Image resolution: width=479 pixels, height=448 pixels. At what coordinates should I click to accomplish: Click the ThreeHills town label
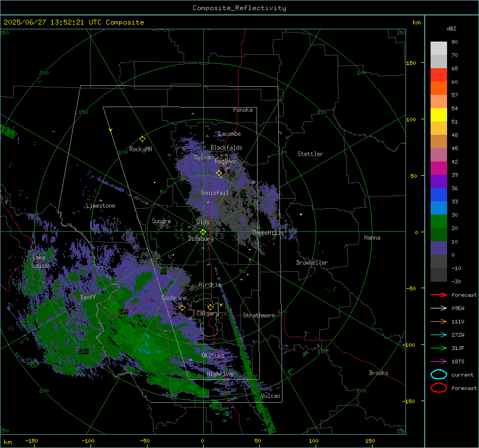coord(268,233)
